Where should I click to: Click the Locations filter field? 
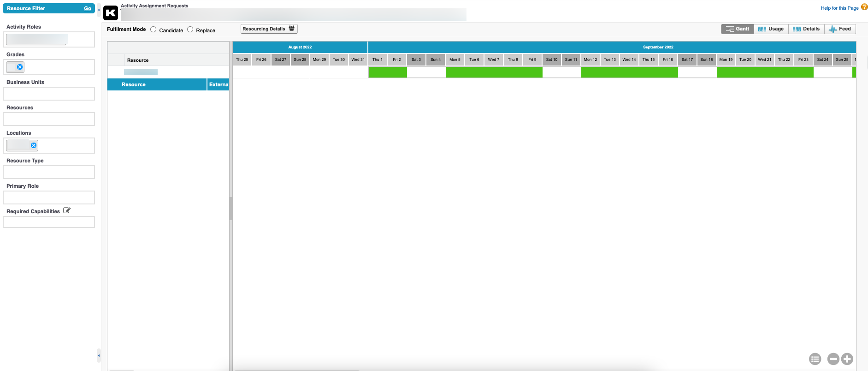point(49,145)
